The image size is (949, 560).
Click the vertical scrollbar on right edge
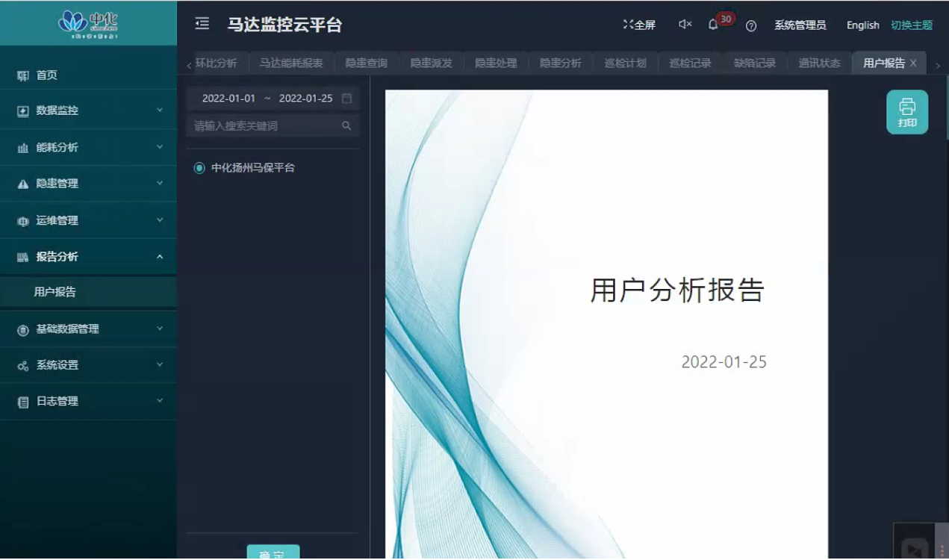click(947, 112)
